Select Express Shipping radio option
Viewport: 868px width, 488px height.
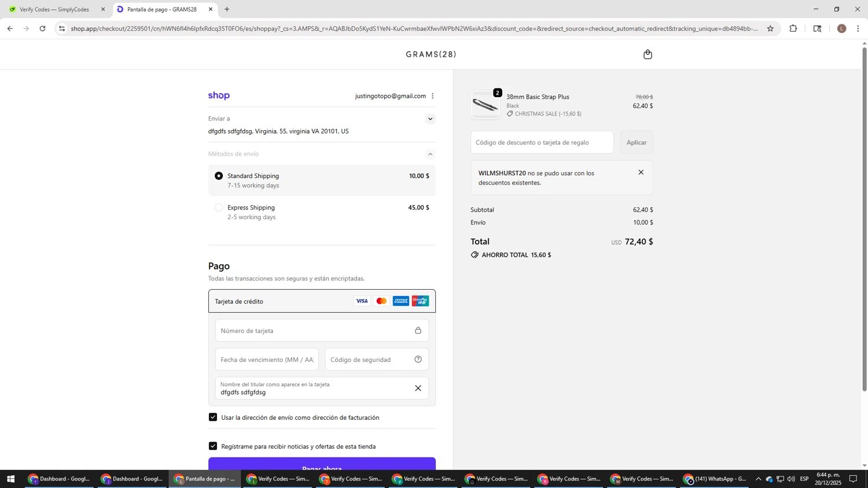pos(219,208)
